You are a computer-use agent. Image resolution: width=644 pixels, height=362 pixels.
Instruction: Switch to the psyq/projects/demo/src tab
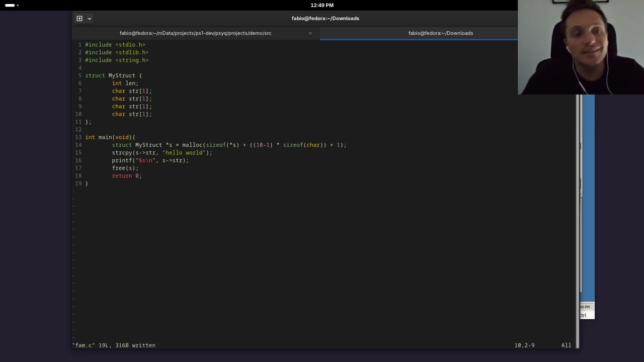195,33
